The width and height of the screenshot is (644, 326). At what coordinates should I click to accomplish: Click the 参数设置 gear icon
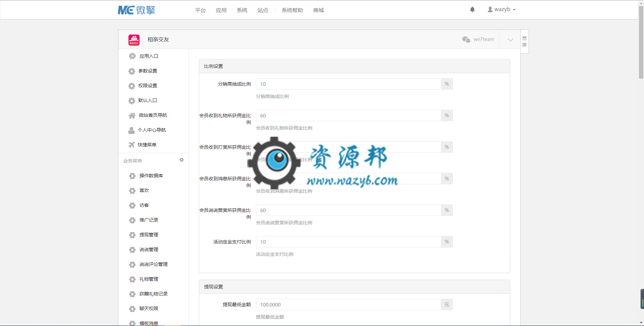point(132,71)
